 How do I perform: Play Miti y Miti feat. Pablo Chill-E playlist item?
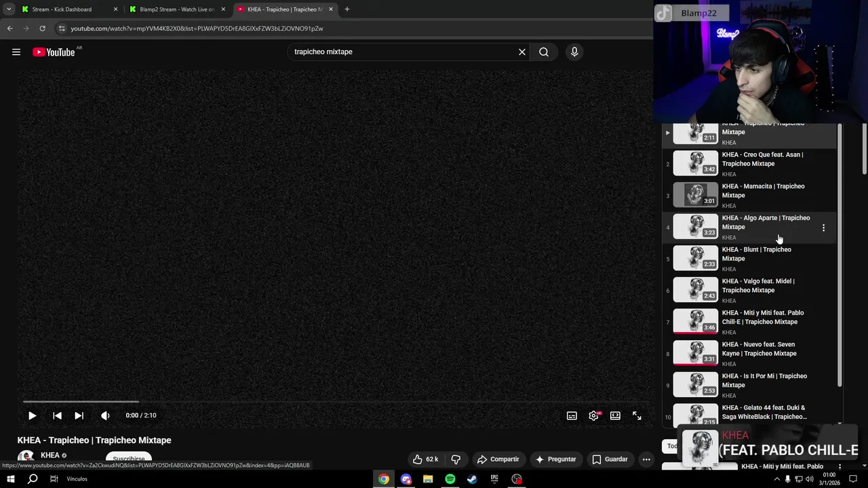pos(749,322)
